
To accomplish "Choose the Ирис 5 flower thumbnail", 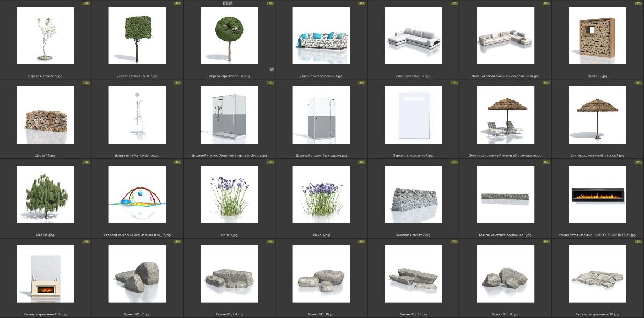I will coord(321,194).
